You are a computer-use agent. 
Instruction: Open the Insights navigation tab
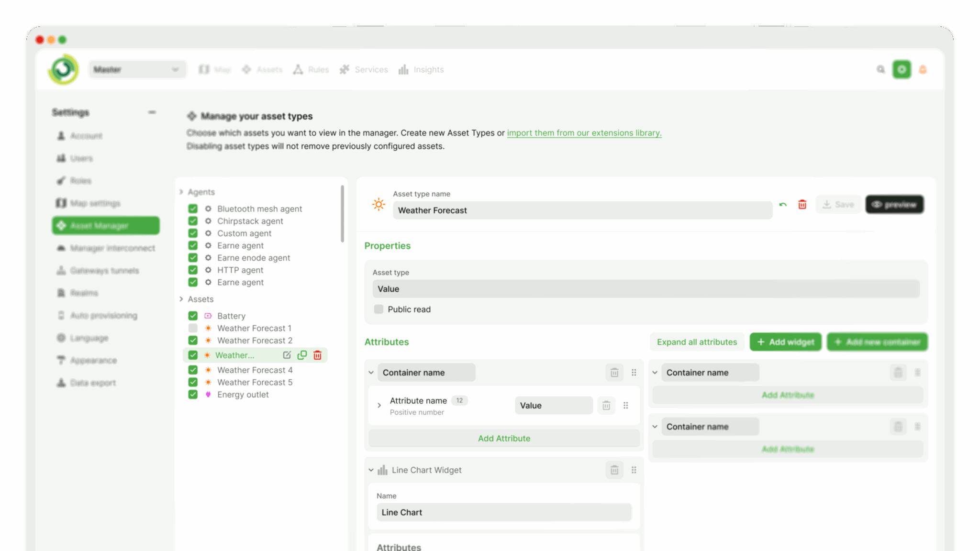point(421,70)
